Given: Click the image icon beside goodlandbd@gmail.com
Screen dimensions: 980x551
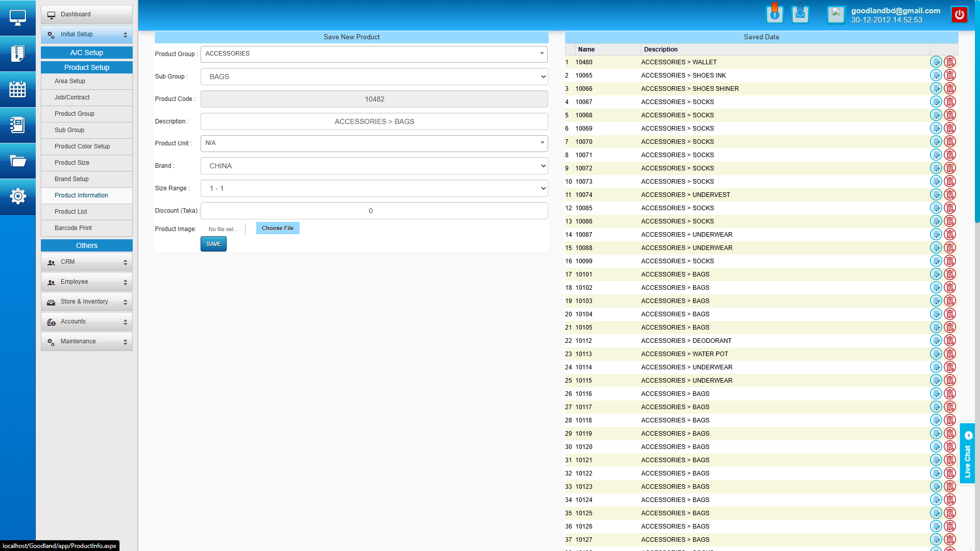Looking at the screenshot, I should (836, 14).
